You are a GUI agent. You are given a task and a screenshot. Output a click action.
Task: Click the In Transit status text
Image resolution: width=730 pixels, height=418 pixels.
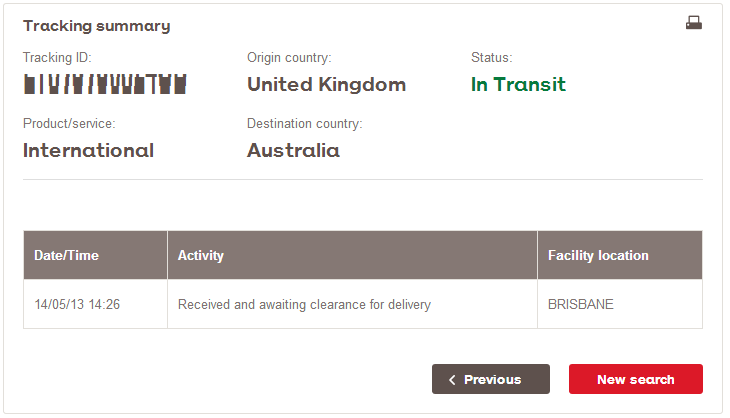pyautogui.click(x=518, y=84)
